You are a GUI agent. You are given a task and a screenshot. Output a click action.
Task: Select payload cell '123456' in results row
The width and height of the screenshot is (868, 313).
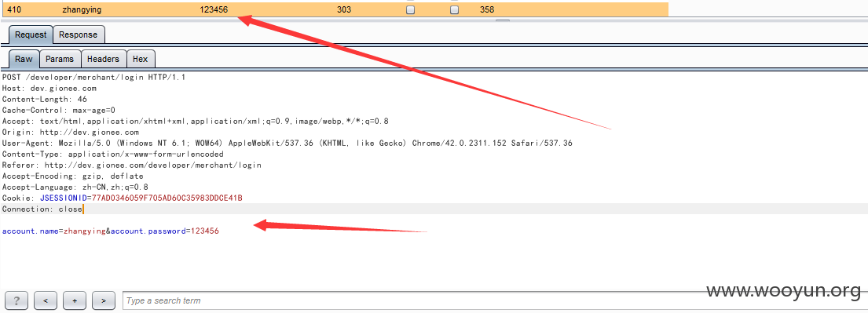214,10
